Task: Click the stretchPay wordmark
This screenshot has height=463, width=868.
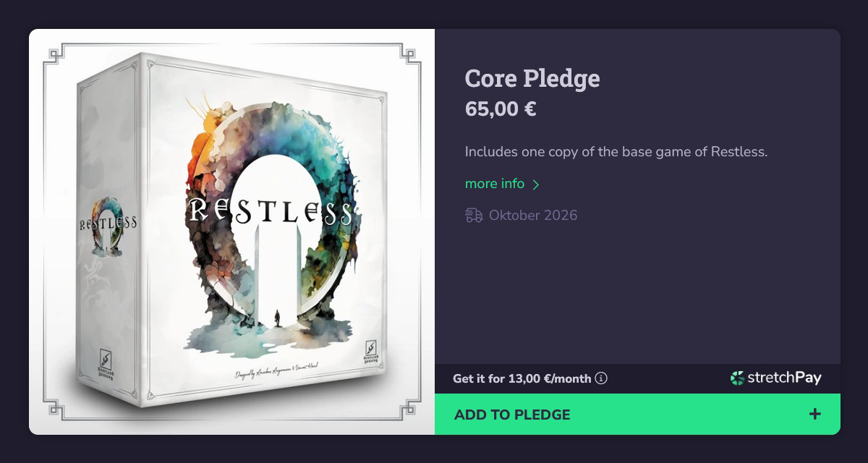Action: (x=784, y=378)
